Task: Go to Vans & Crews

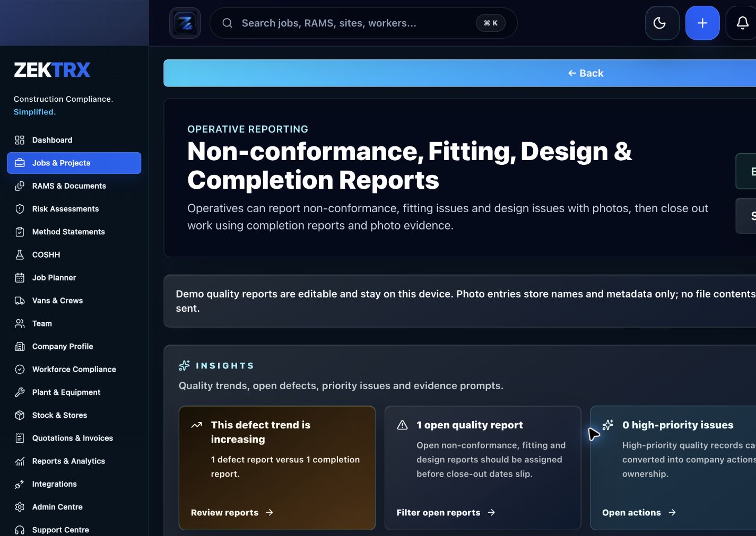Action: (74, 301)
